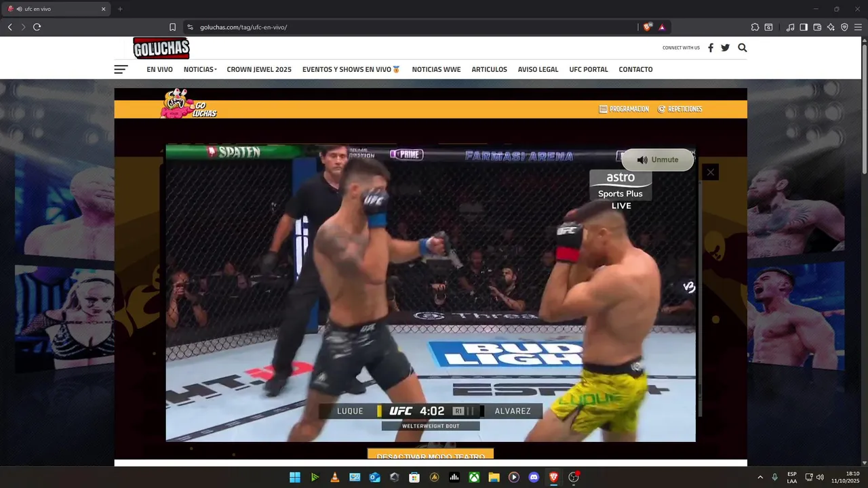Reload the page

click(x=37, y=27)
